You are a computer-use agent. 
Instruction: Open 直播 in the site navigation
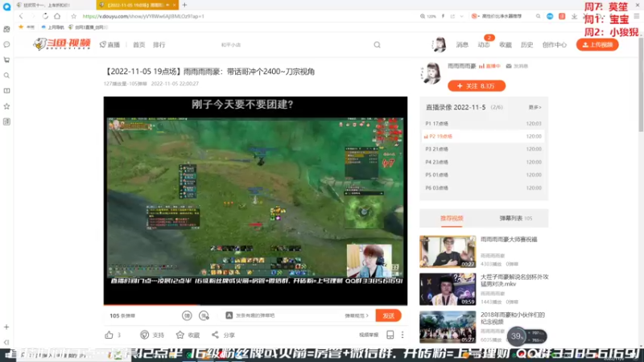tap(109, 45)
